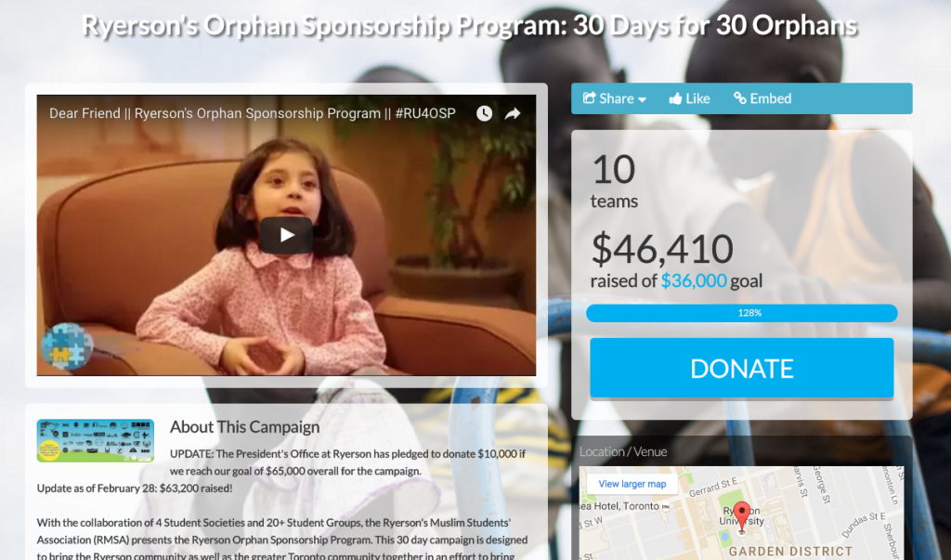Click the Embed link icon
The image size is (951, 560).
pyautogui.click(x=740, y=98)
